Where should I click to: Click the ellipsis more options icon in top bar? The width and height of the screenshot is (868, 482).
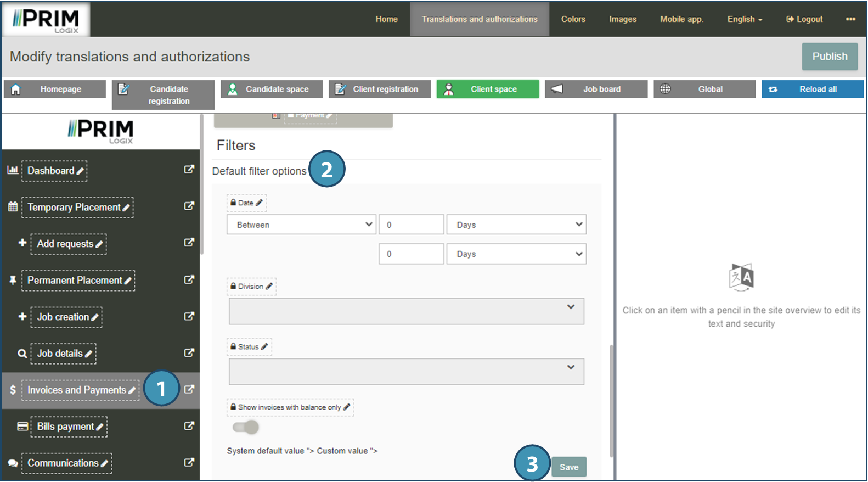(x=850, y=19)
